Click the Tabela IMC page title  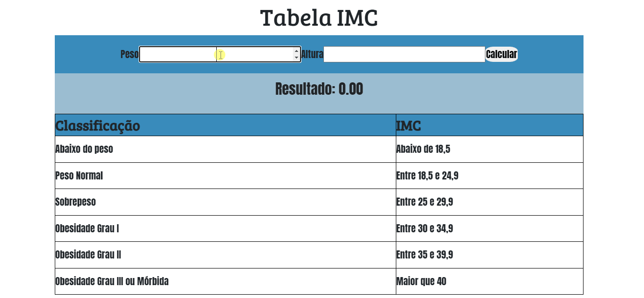[x=319, y=18]
